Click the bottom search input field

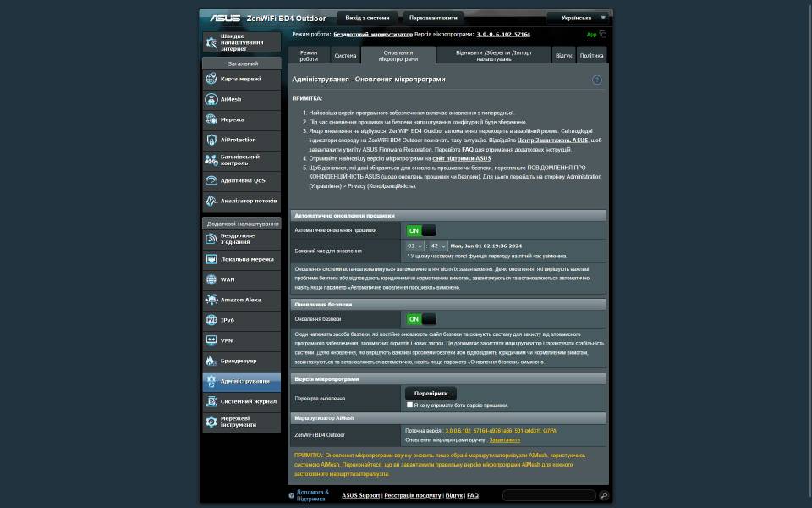pyautogui.click(x=549, y=495)
